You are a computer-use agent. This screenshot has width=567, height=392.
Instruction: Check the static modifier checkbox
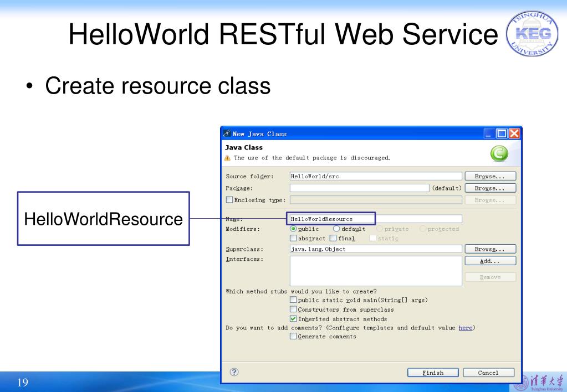coord(373,238)
